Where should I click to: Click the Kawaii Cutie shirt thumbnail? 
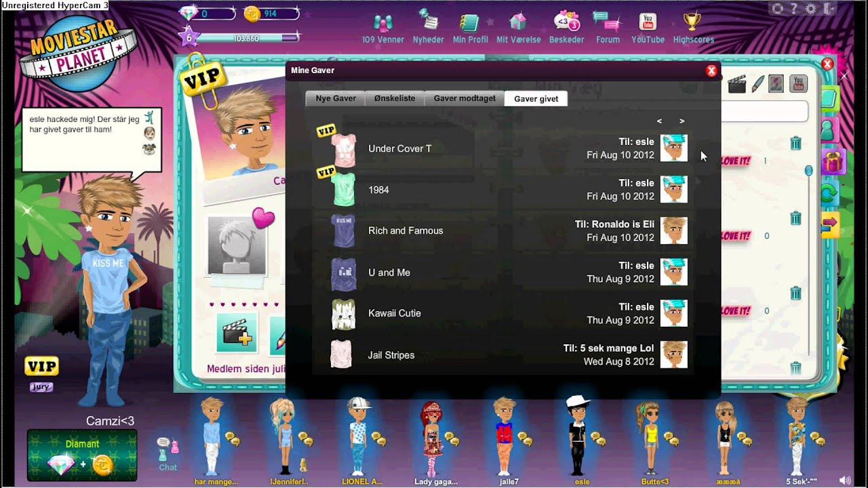click(343, 314)
